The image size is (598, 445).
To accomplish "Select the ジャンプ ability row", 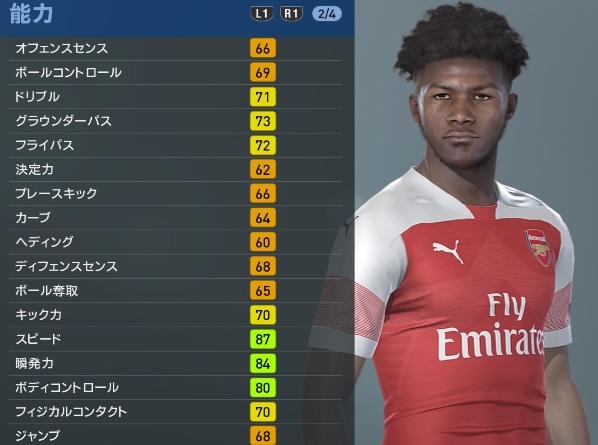I will pyautogui.click(x=175, y=435).
